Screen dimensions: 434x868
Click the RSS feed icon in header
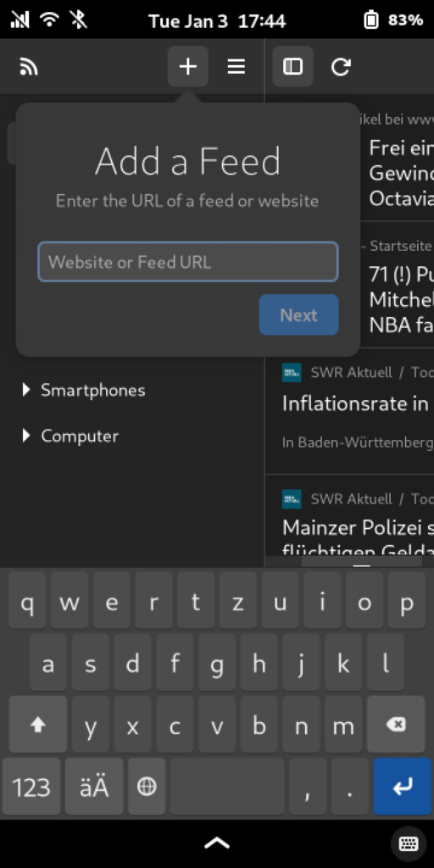pos(29,67)
